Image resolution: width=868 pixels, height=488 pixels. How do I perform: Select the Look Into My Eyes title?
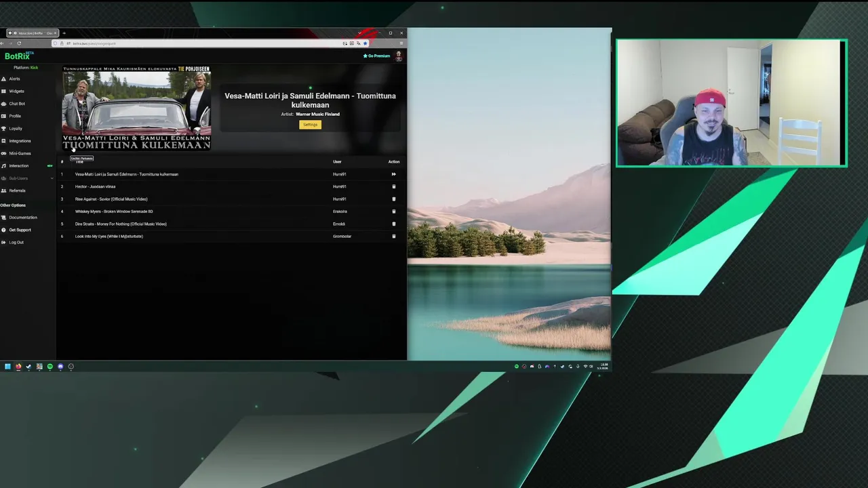coord(109,236)
